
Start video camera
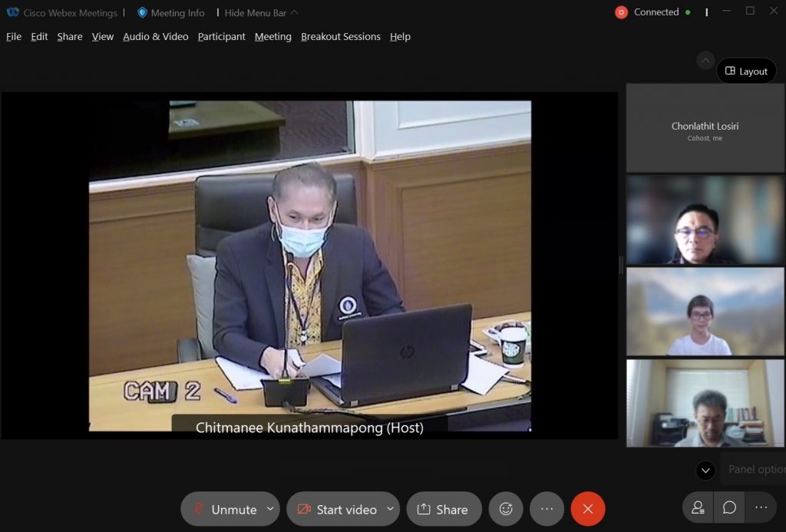(336, 509)
